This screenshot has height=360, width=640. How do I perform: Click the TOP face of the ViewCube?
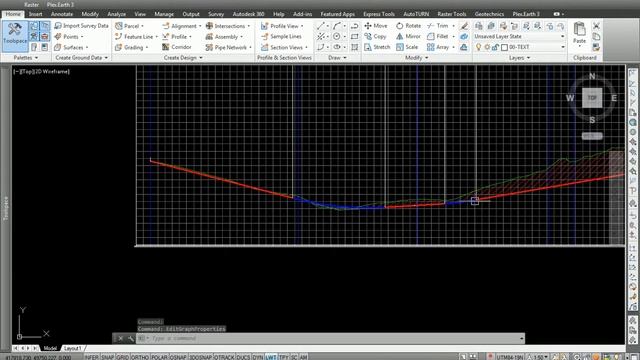click(x=592, y=98)
